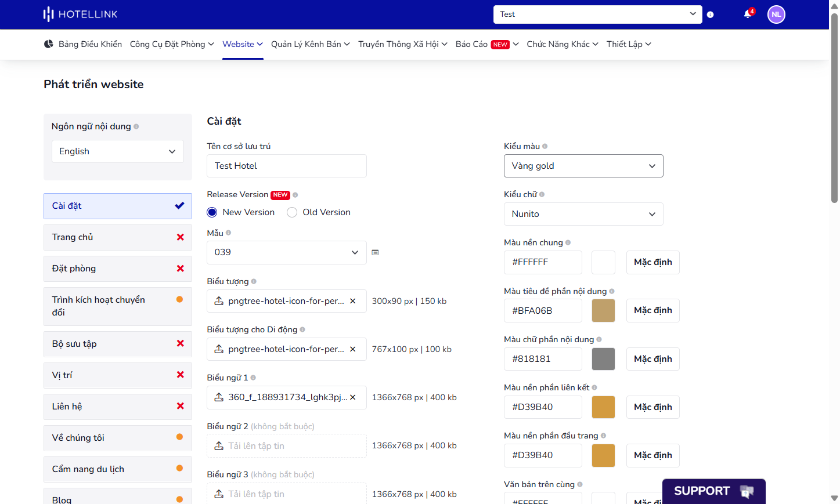Click the template preview icon beside Mẫu
Viewport: 840px width, 504px height.
(375, 252)
